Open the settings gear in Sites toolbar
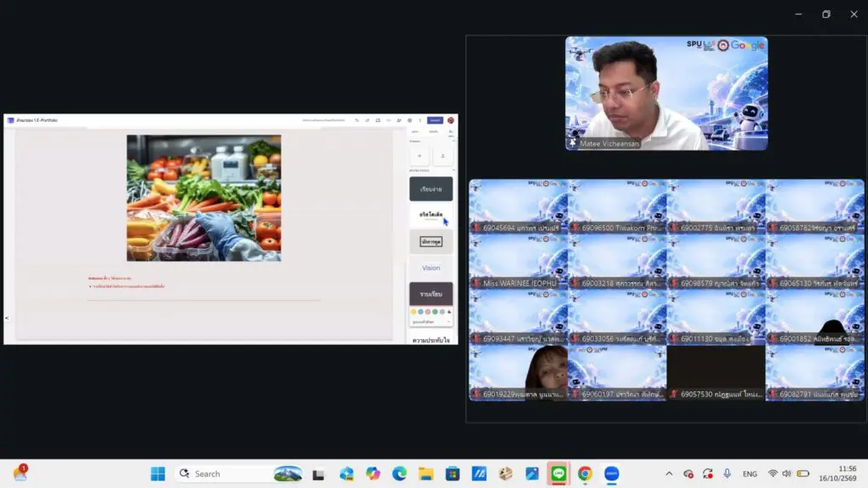This screenshot has height=488, width=868. pos(409,120)
